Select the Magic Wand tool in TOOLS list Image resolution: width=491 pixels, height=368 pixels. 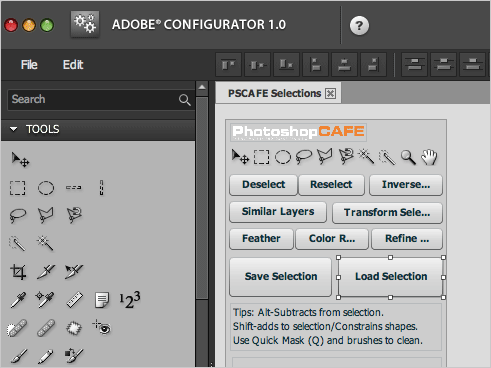[x=45, y=243]
